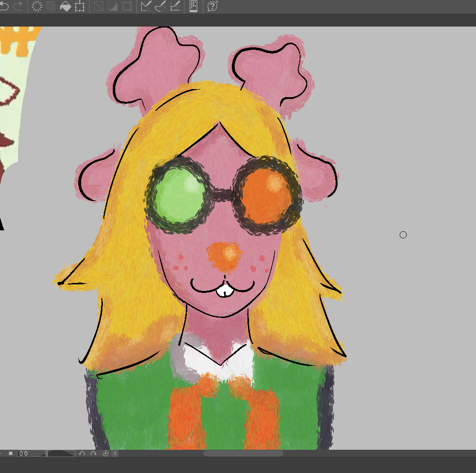Click the Scale/Rotate transform icon

80,6
